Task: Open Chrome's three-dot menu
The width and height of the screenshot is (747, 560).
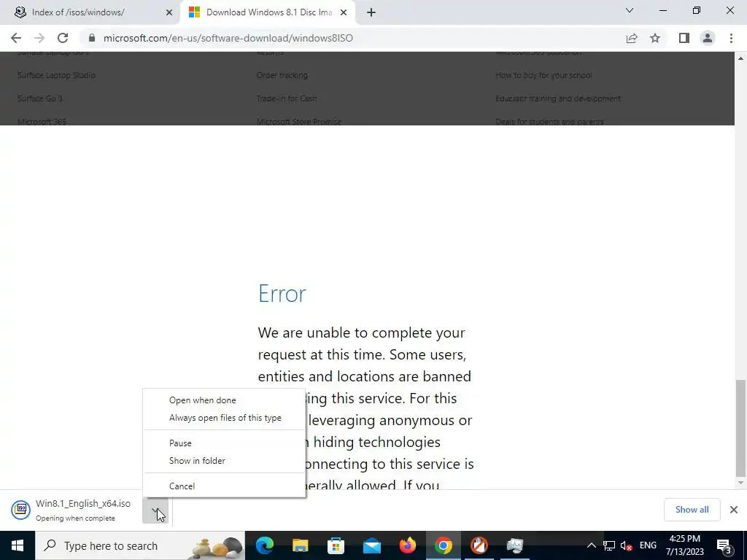Action: coord(731,38)
